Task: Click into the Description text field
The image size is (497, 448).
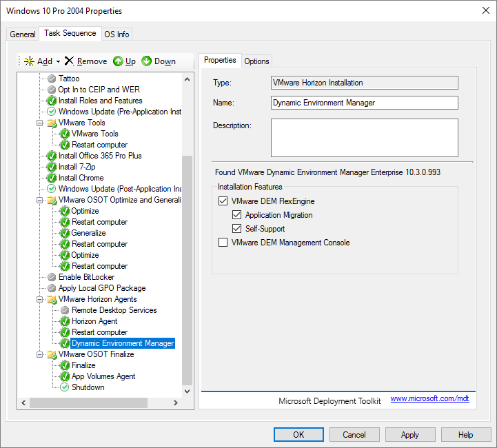Action: coord(364,138)
